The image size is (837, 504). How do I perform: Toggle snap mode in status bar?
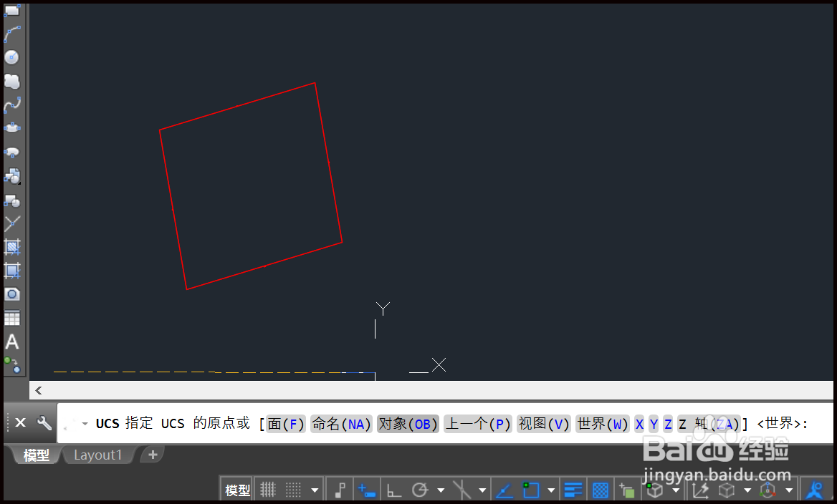point(293,490)
